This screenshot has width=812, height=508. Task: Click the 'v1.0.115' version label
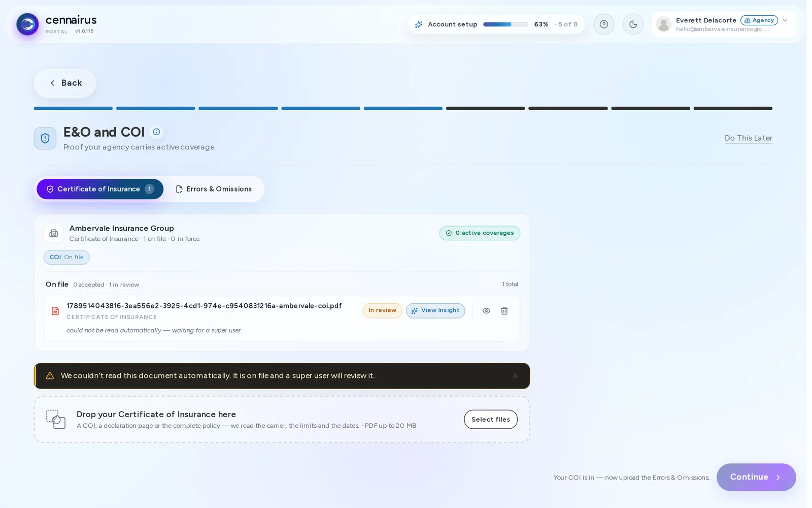pyautogui.click(x=84, y=31)
